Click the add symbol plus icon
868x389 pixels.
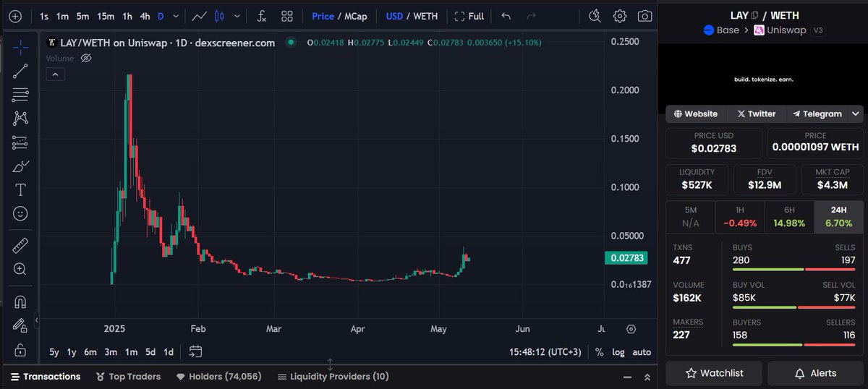pyautogui.click(x=15, y=16)
